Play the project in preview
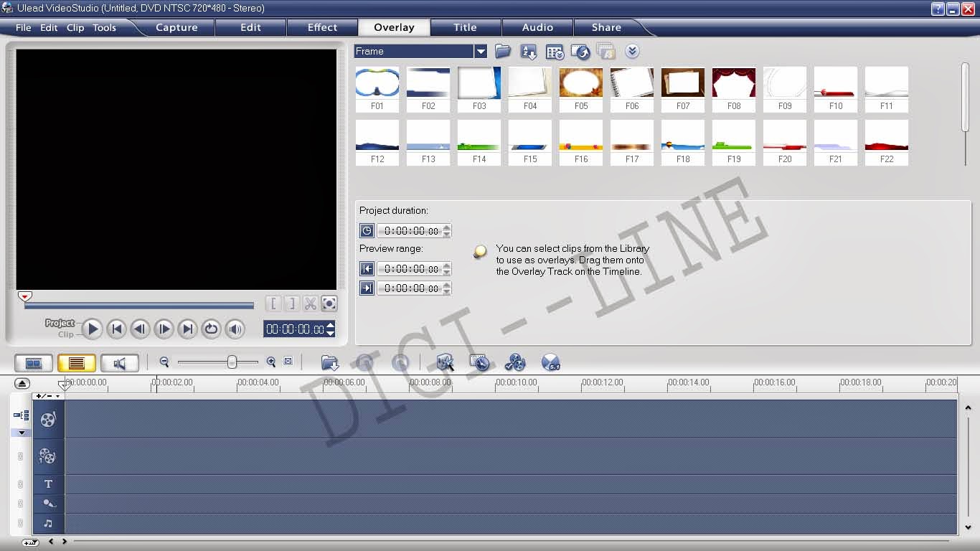The image size is (980, 551). pos(93,329)
